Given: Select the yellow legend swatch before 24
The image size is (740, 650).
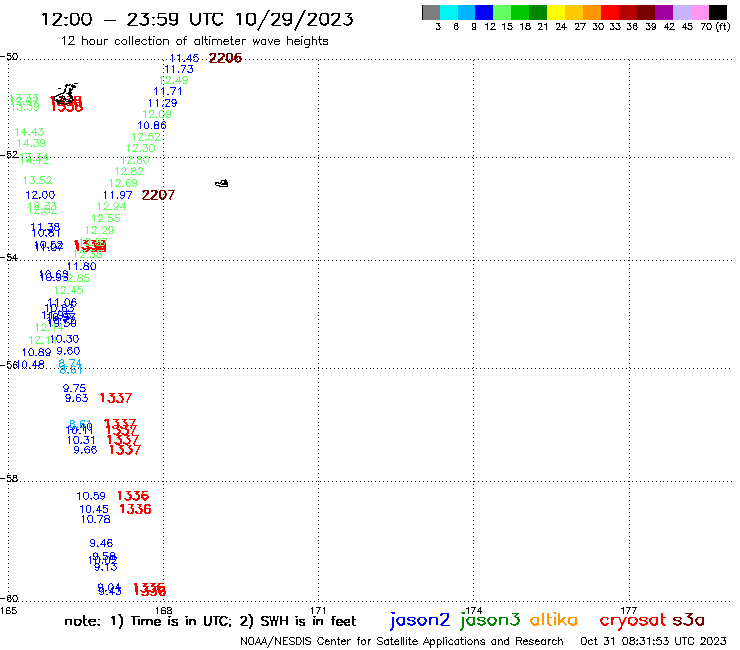Looking at the screenshot, I should [x=555, y=12].
